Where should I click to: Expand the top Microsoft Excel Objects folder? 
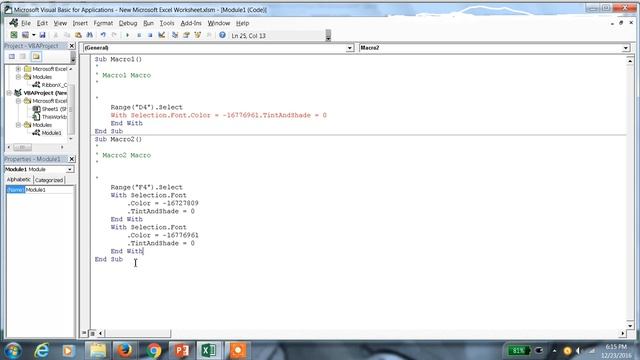click(18, 69)
